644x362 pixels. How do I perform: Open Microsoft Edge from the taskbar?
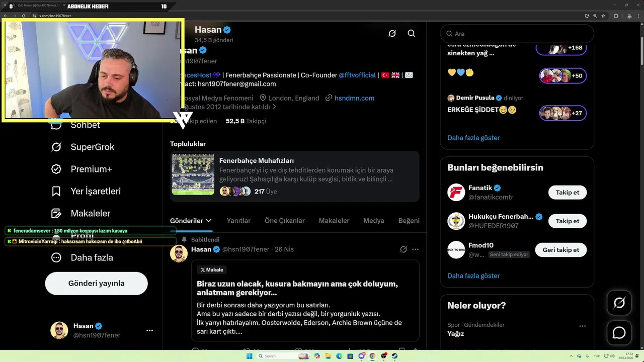pyautogui.click(x=339, y=356)
